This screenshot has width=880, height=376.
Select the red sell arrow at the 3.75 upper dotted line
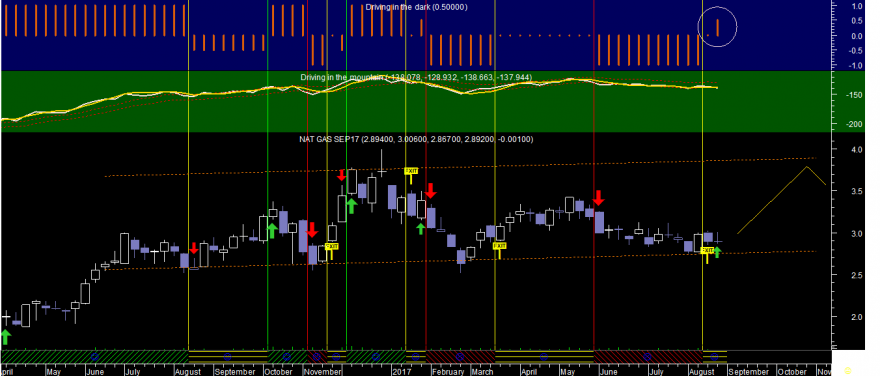point(342,175)
